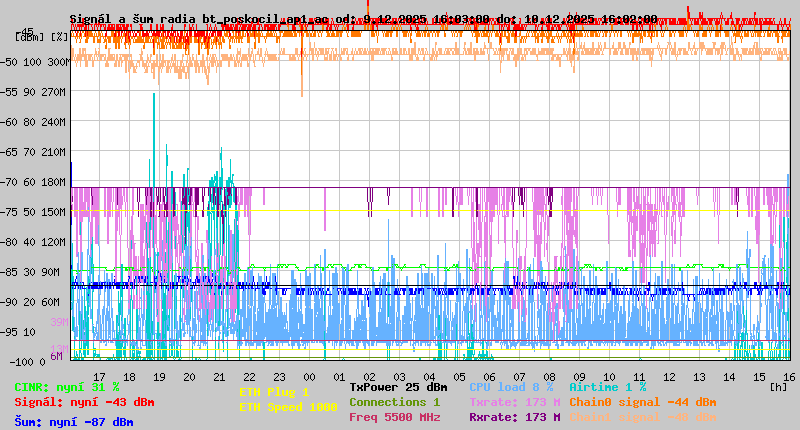Click the '-90' dBm axis value

[9, 302]
